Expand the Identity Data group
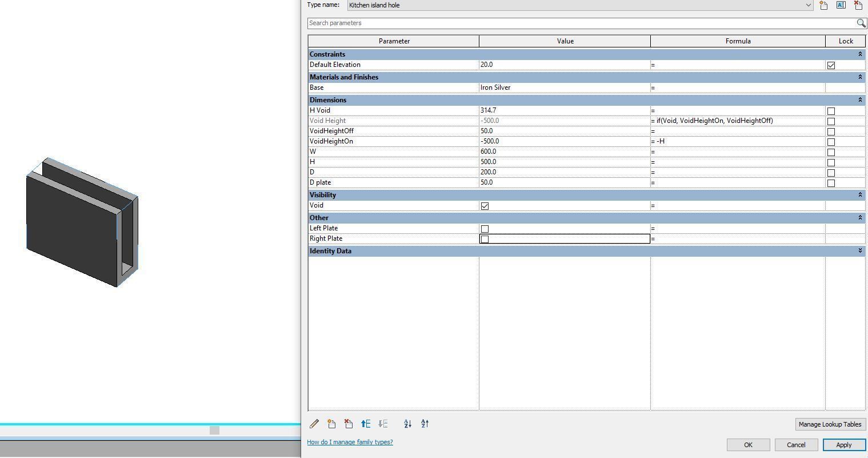868x458 pixels. tap(859, 251)
